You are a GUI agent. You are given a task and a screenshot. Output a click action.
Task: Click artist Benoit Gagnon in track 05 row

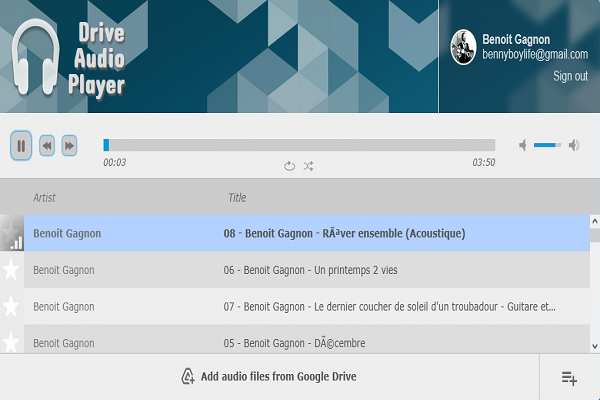[x=64, y=343]
